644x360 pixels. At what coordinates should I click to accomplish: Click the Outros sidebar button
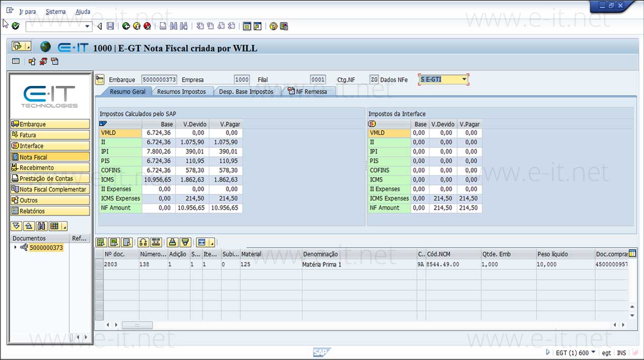pyautogui.click(x=50, y=200)
